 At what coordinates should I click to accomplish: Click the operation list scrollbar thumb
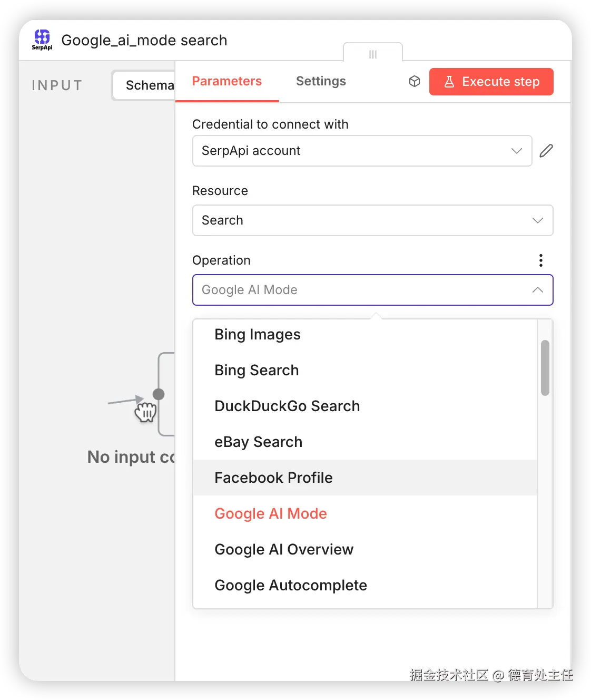pos(545,367)
